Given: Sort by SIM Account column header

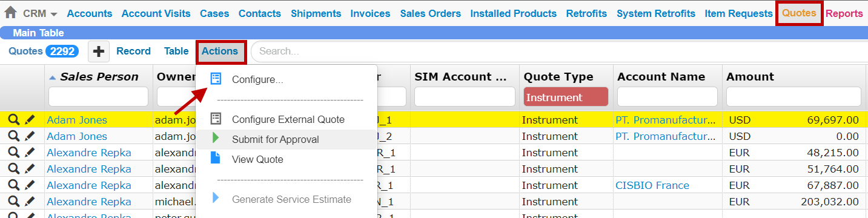Looking at the screenshot, I should 460,77.
